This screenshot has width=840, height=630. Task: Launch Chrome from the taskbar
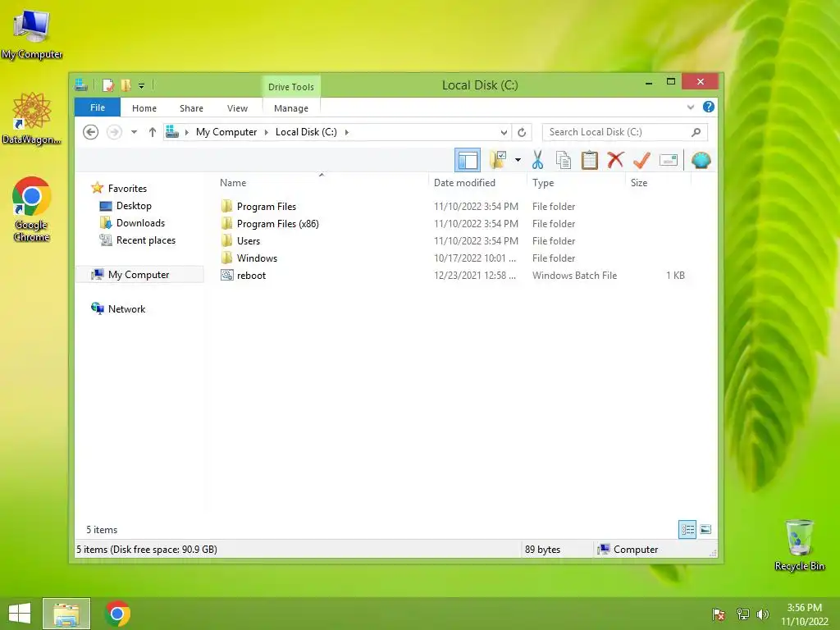(x=117, y=614)
